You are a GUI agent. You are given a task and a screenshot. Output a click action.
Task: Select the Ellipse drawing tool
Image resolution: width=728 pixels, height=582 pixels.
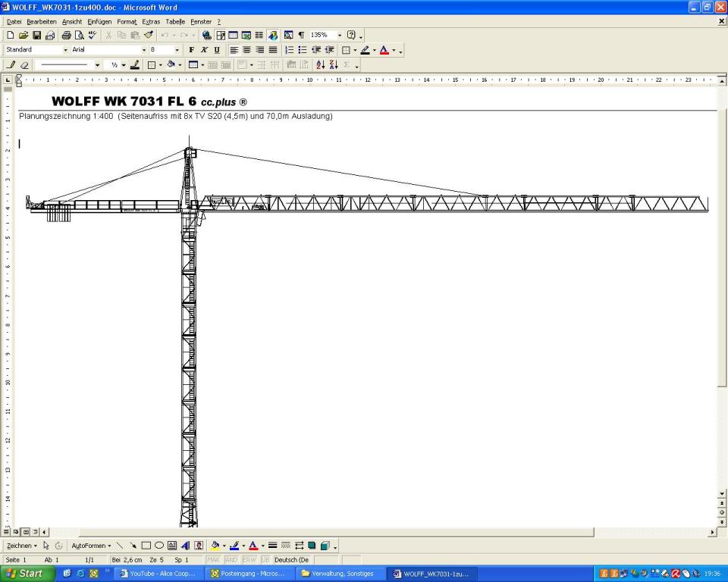coord(158,546)
